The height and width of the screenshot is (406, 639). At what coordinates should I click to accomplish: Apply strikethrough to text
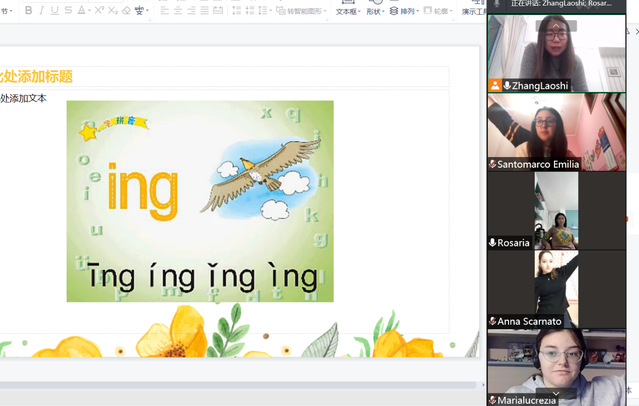(x=68, y=11)
